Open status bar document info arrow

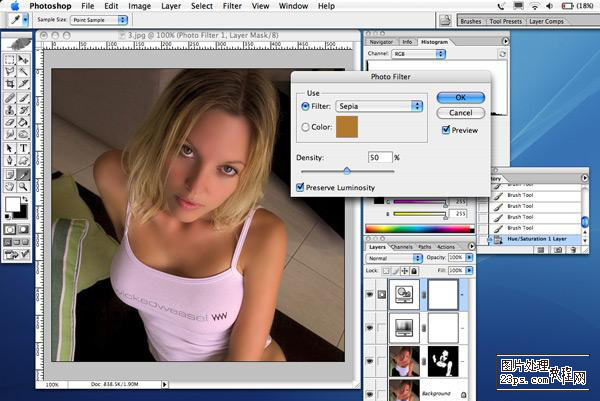point(165,384)
